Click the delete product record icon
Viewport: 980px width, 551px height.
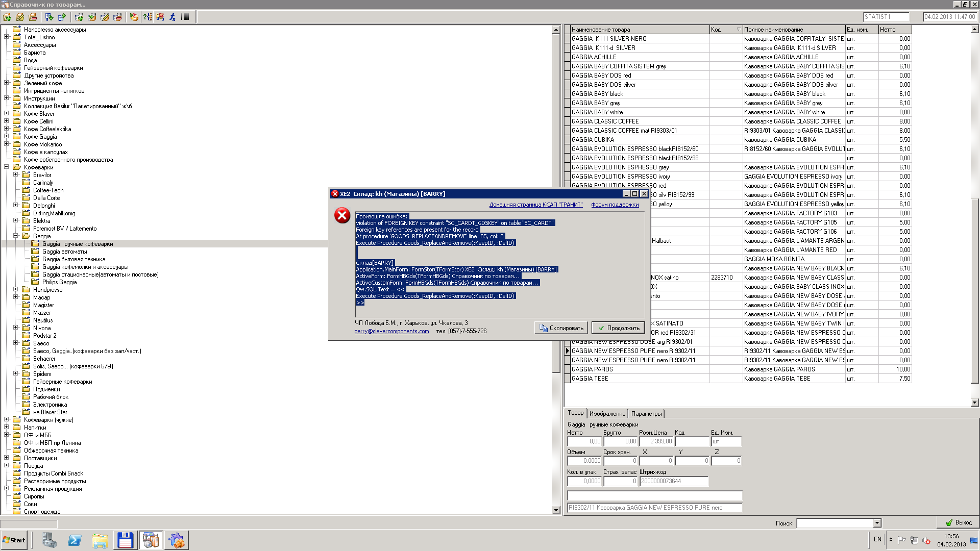point(117,17)
